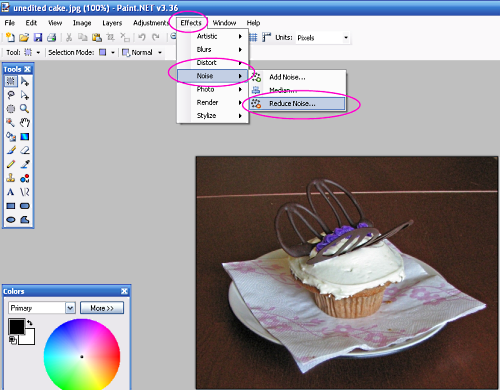Select the Rectangle shape tool

(x=11, y=206)
